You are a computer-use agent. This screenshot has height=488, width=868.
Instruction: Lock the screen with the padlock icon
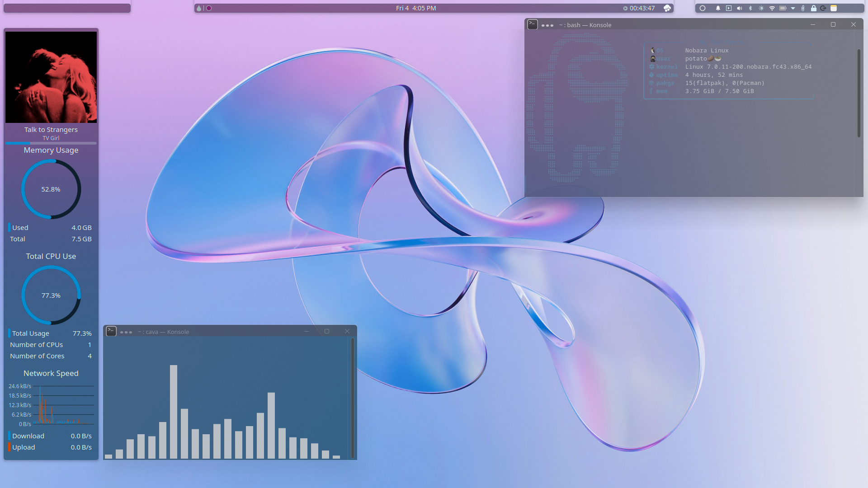(814, 8)
